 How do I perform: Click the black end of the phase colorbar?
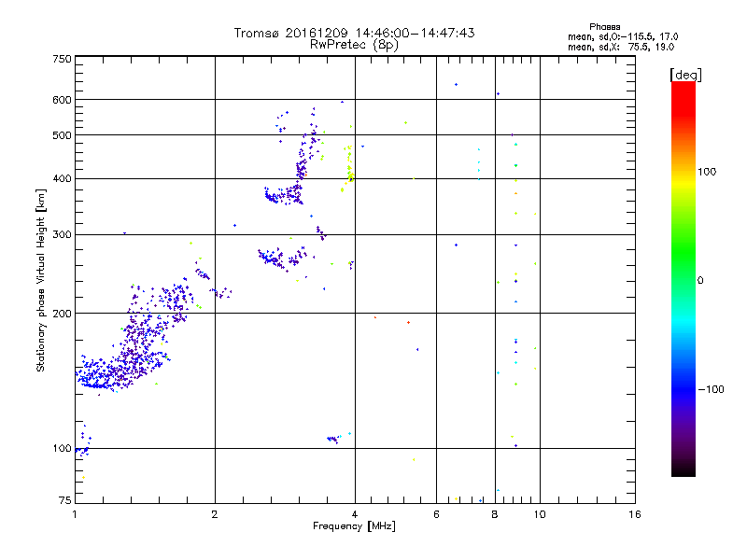click(684, 469)
